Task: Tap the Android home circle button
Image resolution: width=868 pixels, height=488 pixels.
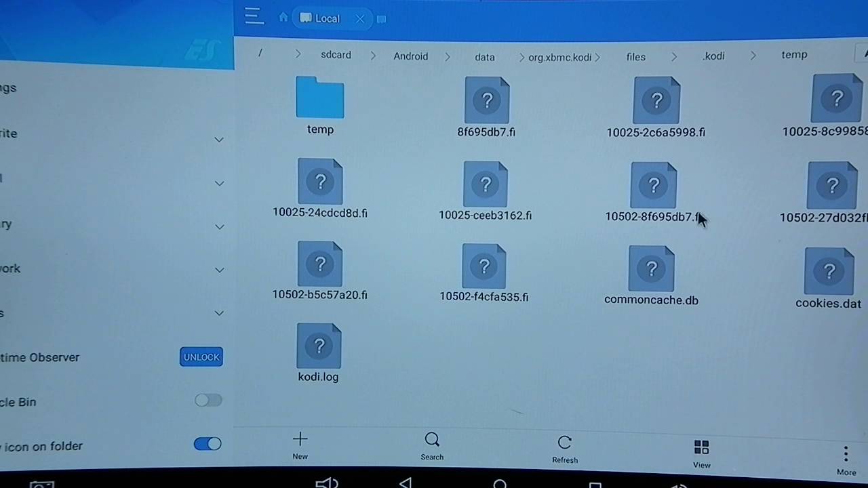Action: (x=500, y=484)
